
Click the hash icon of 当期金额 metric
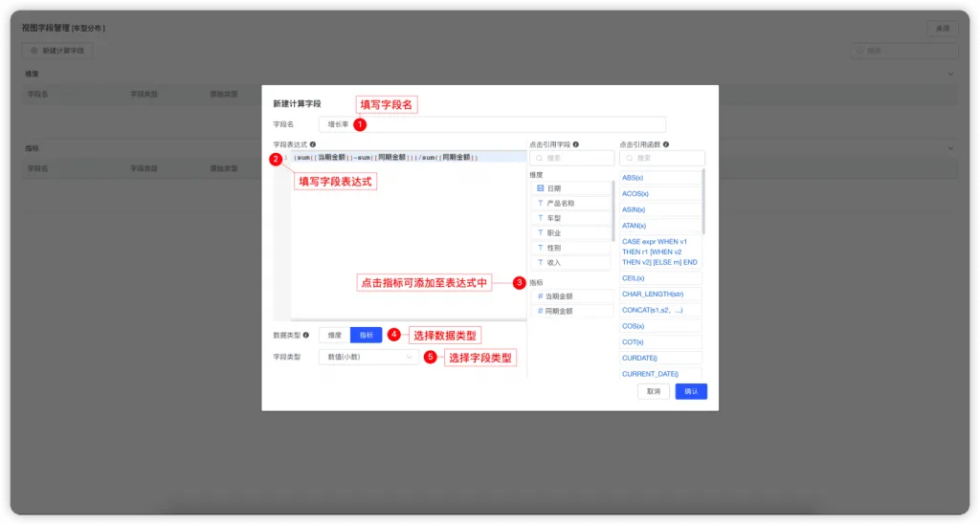pyautogui.click(x=541, y=296)
